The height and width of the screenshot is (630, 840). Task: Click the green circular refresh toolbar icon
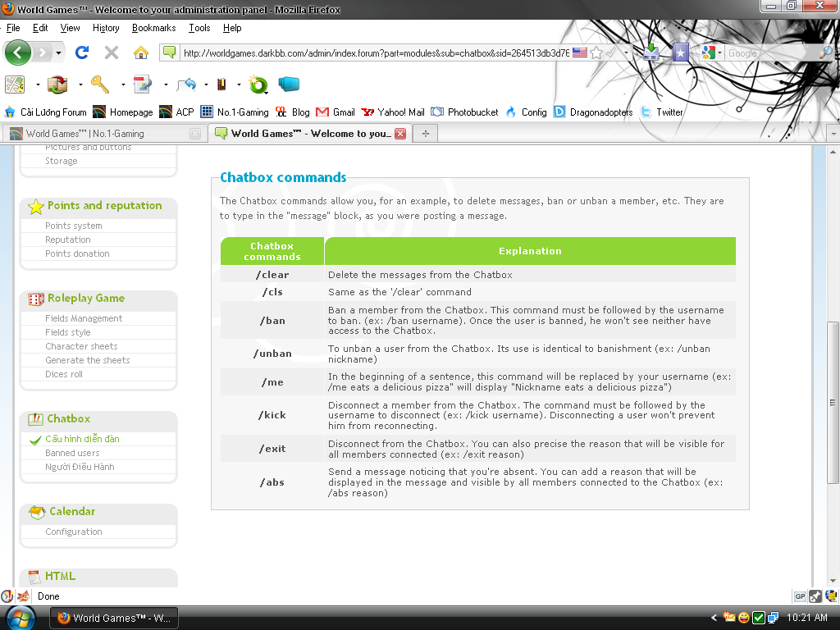pos(258,84)
